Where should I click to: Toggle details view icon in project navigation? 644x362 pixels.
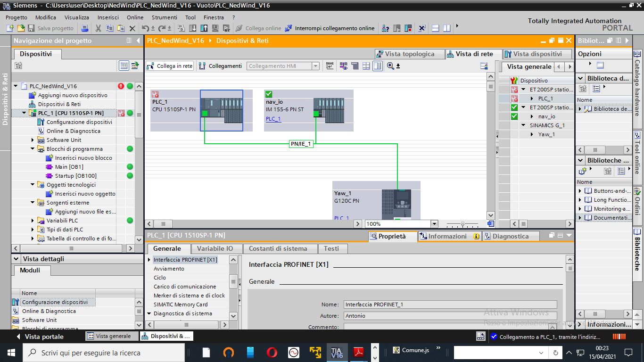124,66
